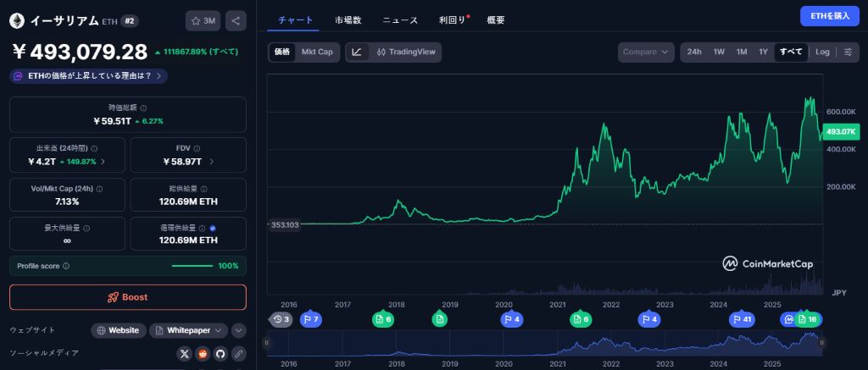868x370 pixels.
Task: Switch chart to Mkt Cap view
Action: 317,52
